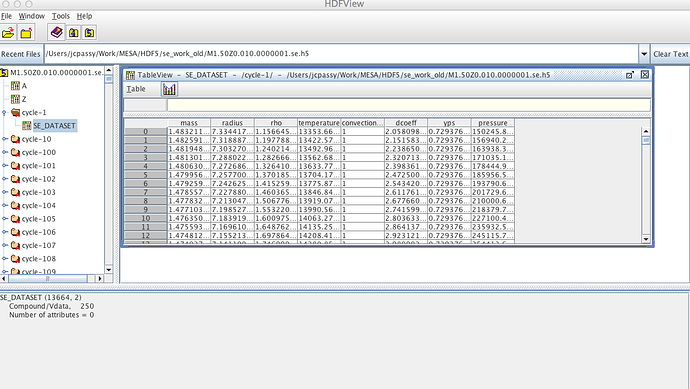Click the table's vertical scrollbar down arrow
Image resolution: width=690 pixels, height=389 pixels.
(646, 239)
